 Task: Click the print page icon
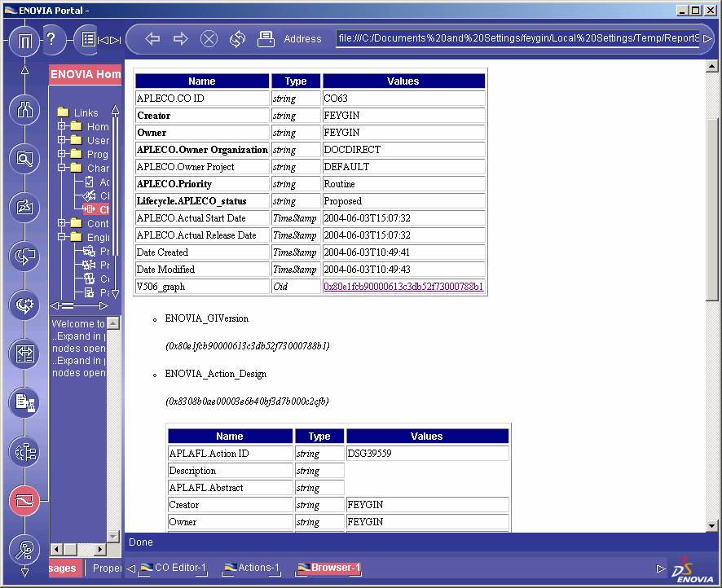pyautogui.click(x=266, y=39)
